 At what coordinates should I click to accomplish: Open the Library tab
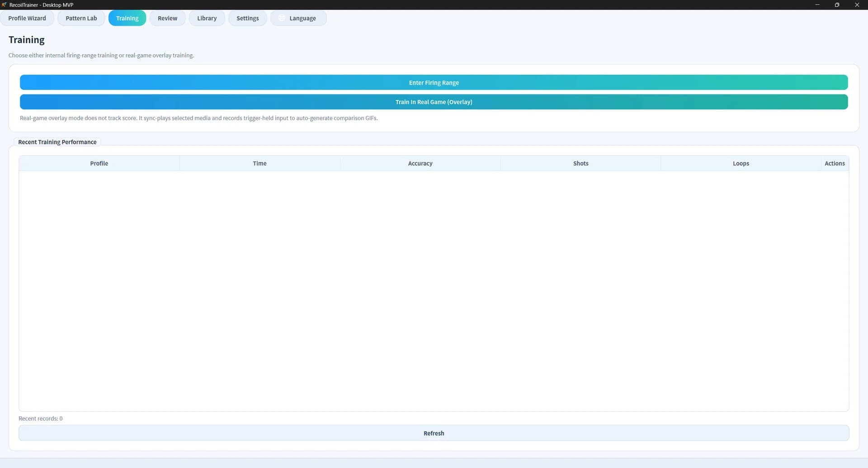pyautogui.click(x=207, y=18)
